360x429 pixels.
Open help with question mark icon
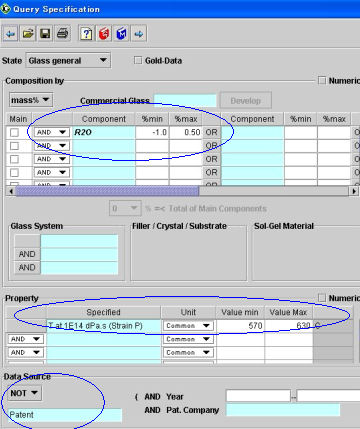86,34
